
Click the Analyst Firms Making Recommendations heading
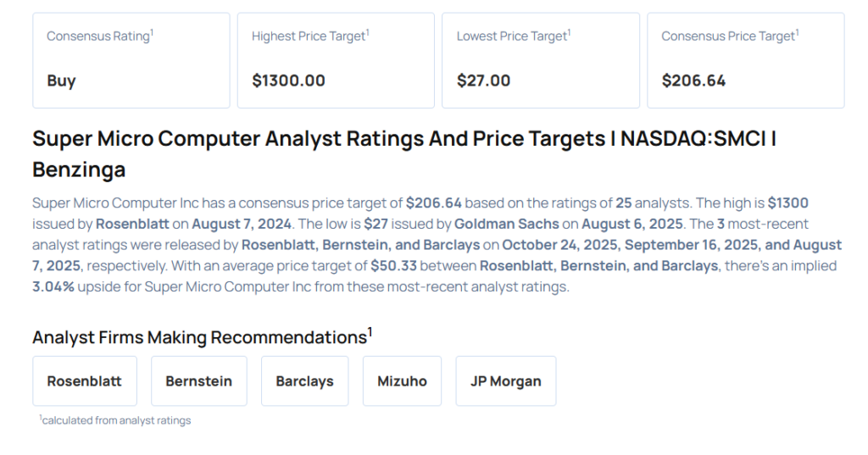[202, 337]
